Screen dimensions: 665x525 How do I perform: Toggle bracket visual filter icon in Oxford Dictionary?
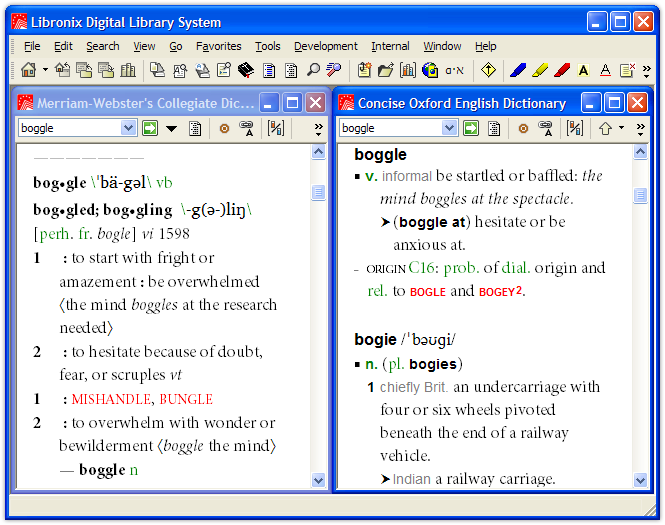575,128
